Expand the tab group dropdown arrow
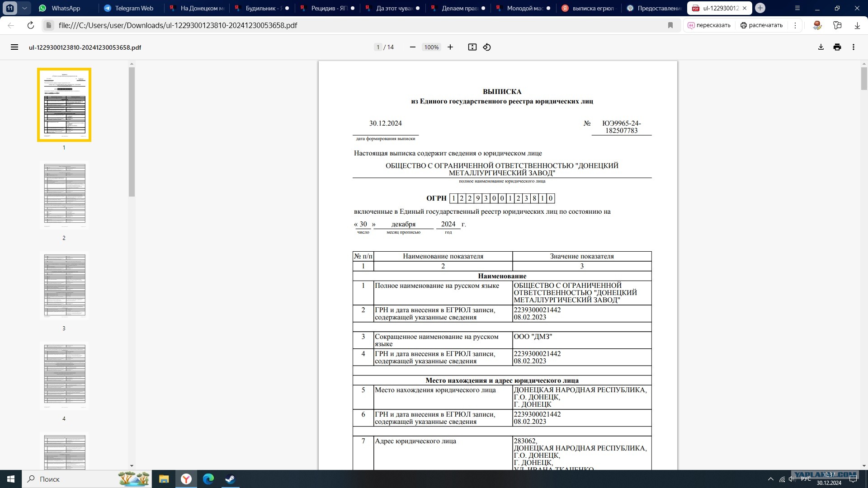This screenshot has height=488, width=868. pyautogui.click(x=24, y=8)
